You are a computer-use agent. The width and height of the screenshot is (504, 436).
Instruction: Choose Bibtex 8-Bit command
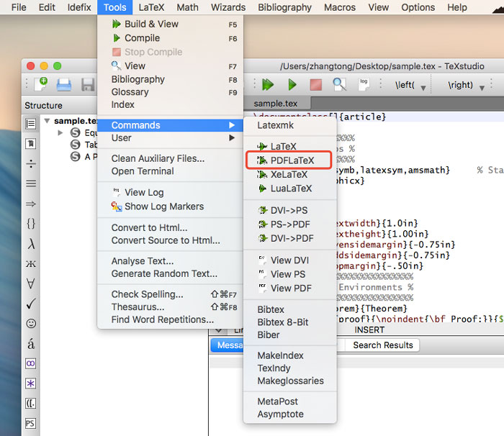coord(290,322)
